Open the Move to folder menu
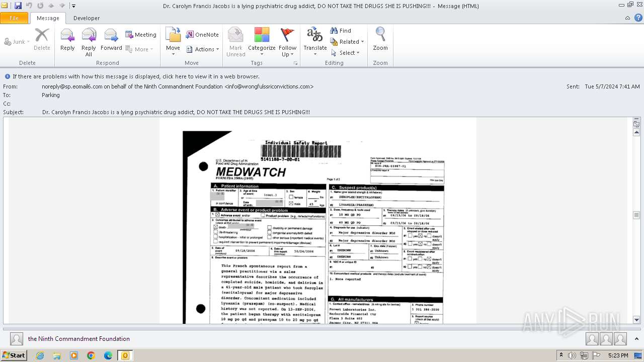The width and height of the screenshot is (644, 362). (173, 42)
